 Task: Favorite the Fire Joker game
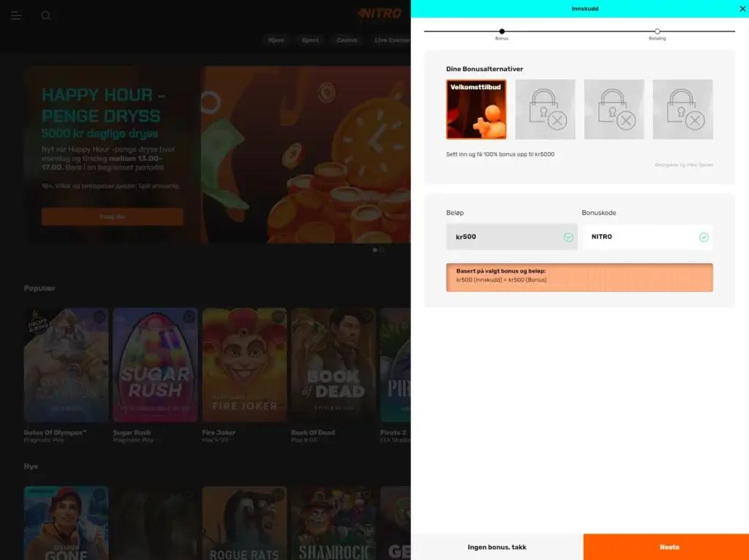click(x=278, y=317)
